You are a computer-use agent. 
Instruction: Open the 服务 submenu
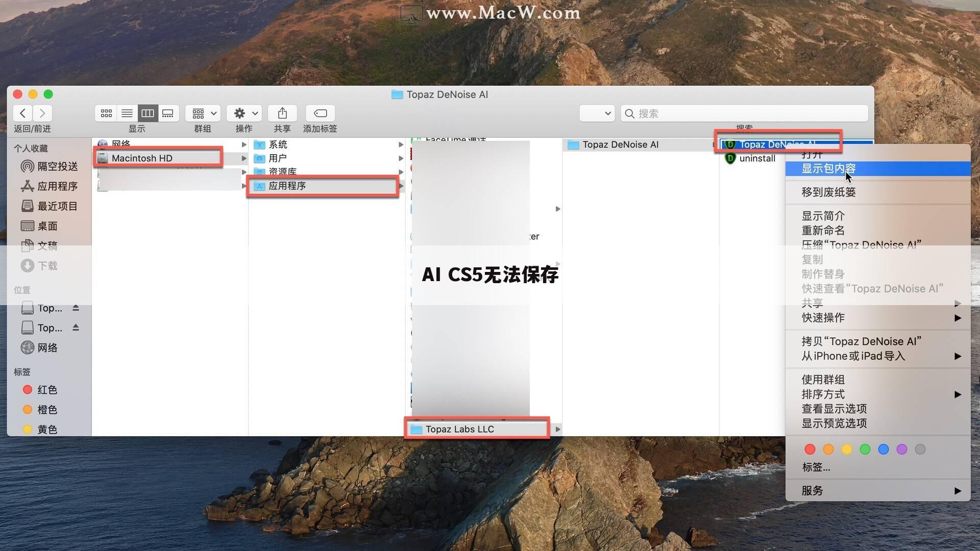click(x=878, y=491)
